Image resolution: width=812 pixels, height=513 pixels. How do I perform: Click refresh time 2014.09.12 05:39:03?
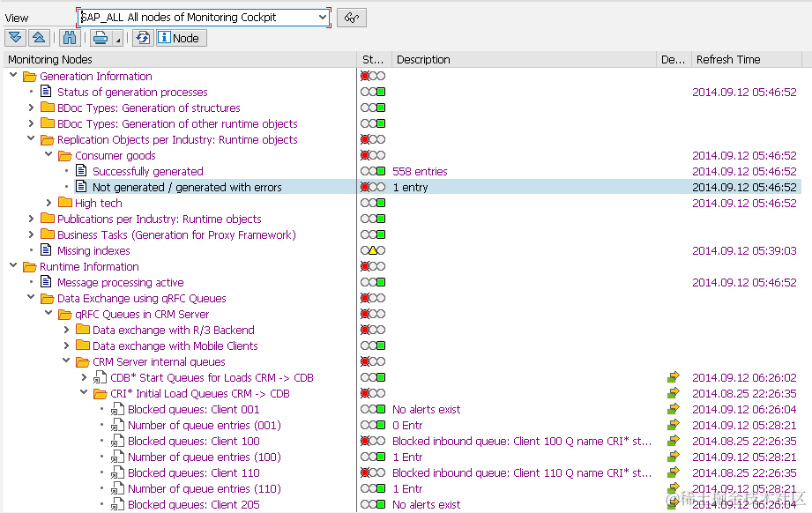pyautogui.click(x=744, y=250)
